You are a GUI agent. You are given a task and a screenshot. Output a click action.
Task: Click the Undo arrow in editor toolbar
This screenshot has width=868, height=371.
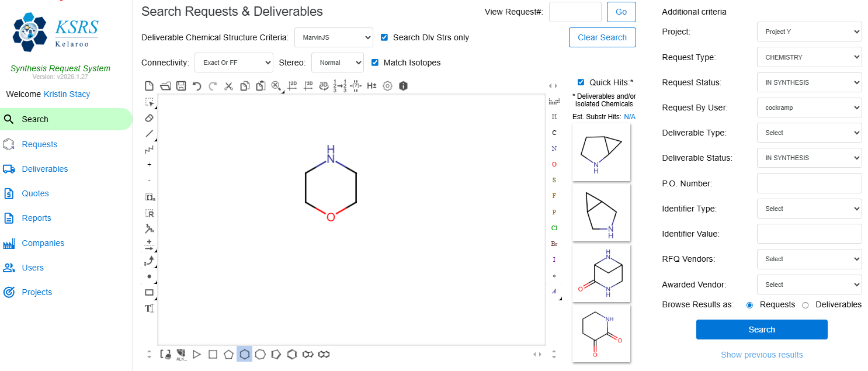pyautogui.click(x=197, y=86)
